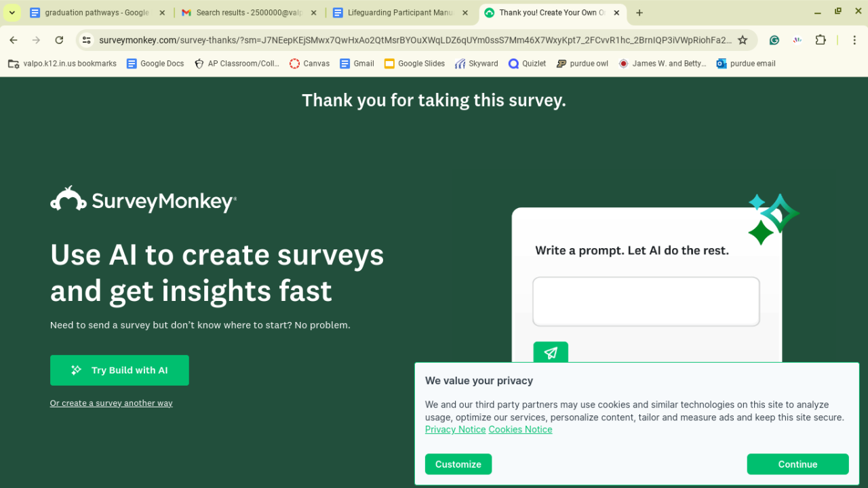868x488 pixels.
Task: Click the paper plane send icon
Action: [x=551, y=352]
